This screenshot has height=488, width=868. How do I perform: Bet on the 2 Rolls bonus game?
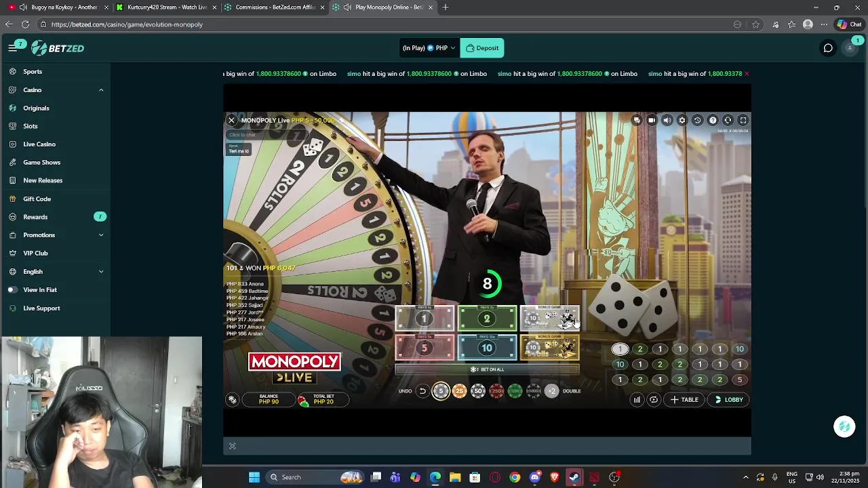549,318
